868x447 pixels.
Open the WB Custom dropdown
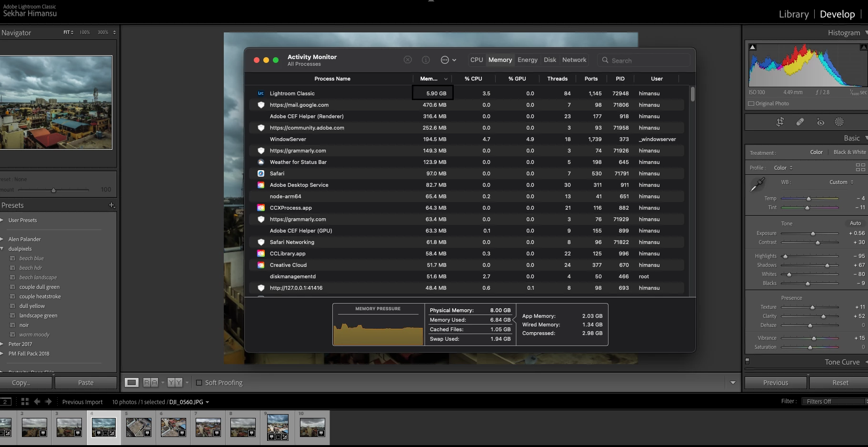coord(841,182)
